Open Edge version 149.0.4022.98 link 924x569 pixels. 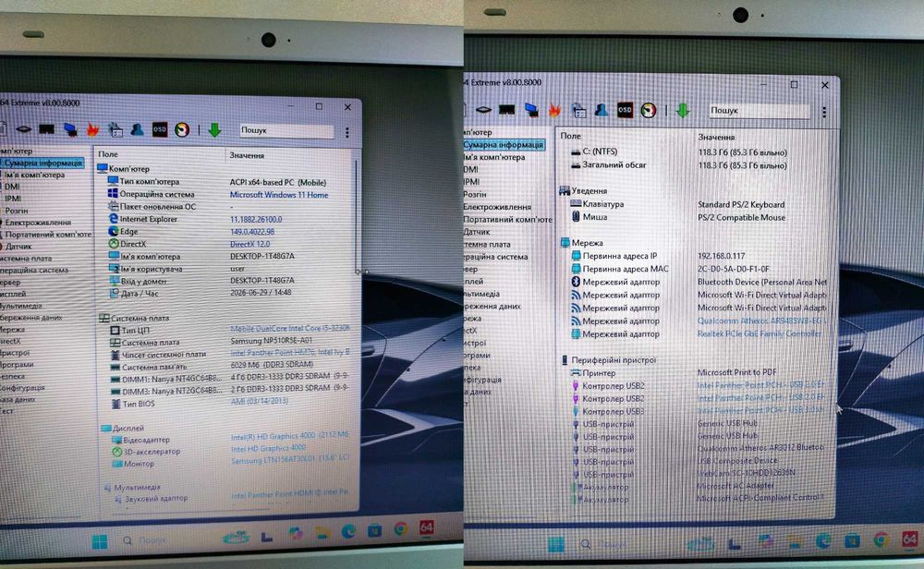tap(251, 232)
